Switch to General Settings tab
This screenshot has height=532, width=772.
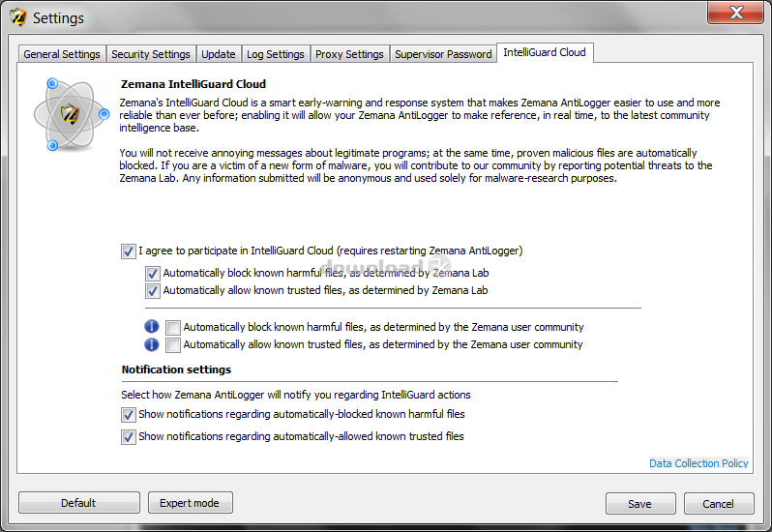tap(62, 54)
